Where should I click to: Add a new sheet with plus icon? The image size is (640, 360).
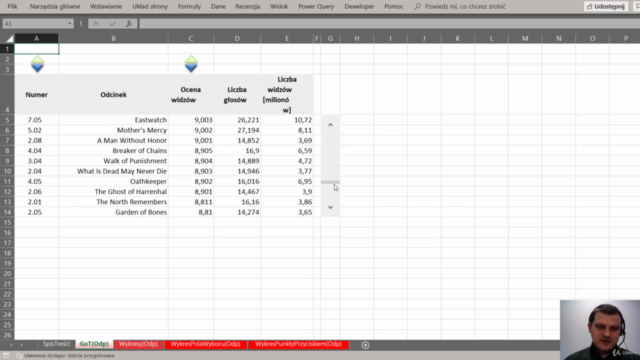pos(365,345)
